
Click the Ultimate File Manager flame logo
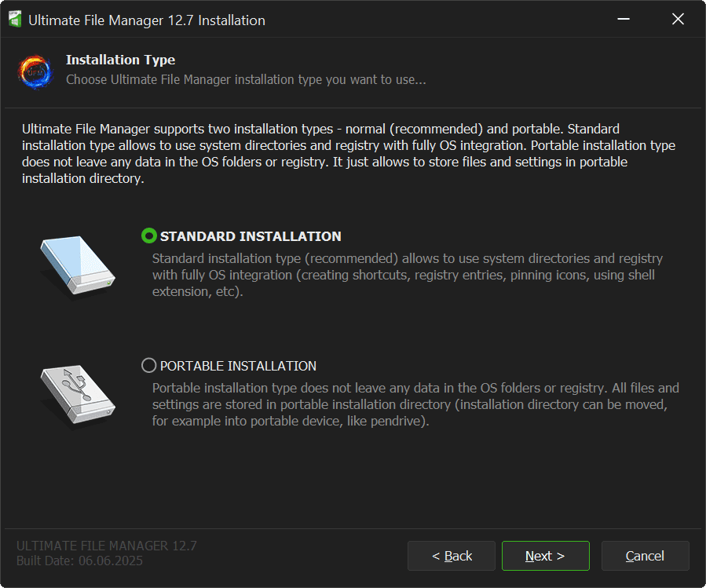(x=35, y=71)
